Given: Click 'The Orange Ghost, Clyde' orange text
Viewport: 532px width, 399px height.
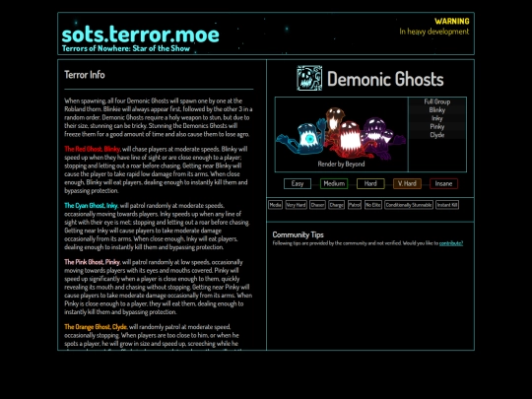Looking at the screenshot, I should (96, 327).
